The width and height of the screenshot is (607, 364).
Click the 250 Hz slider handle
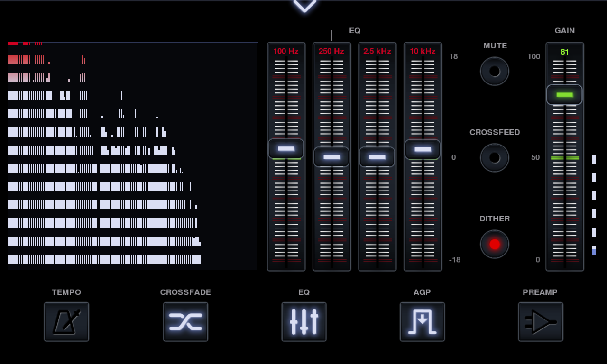[x=331, y=156]
